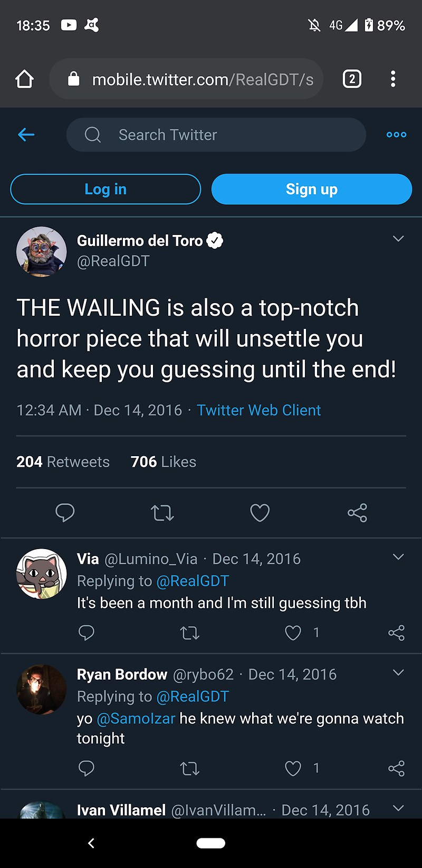422x868 pixels.
Task: Tap the Search Twitter field
Action: [216, 135]
